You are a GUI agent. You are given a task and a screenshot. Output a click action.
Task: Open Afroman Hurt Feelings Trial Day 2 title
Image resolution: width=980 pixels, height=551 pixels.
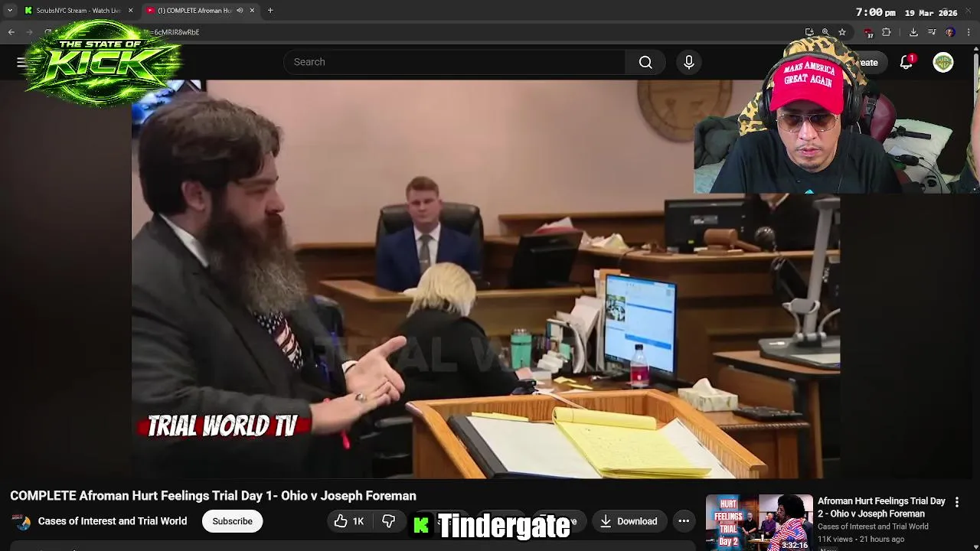pos(882,507)
